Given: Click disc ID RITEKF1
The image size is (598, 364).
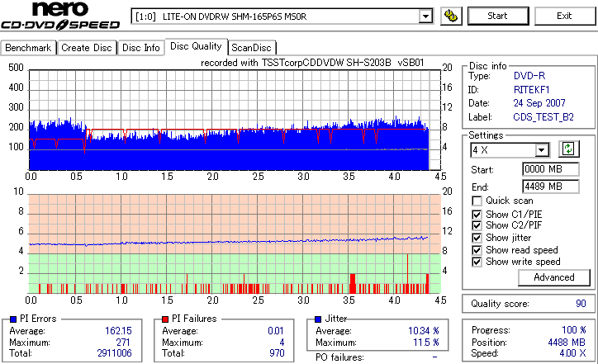Looking at the screenshot, I should [x=531, y=90].
